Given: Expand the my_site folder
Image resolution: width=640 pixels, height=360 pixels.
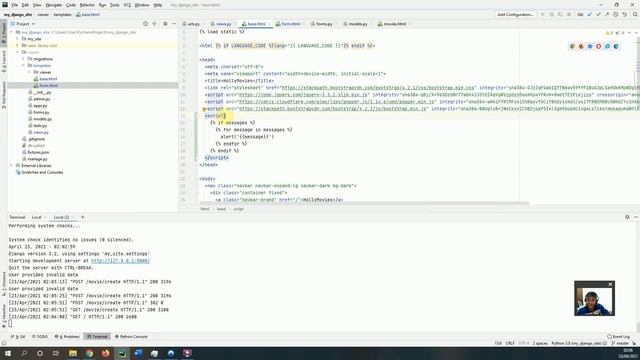Looking at the screenshot, I should 17,39.
